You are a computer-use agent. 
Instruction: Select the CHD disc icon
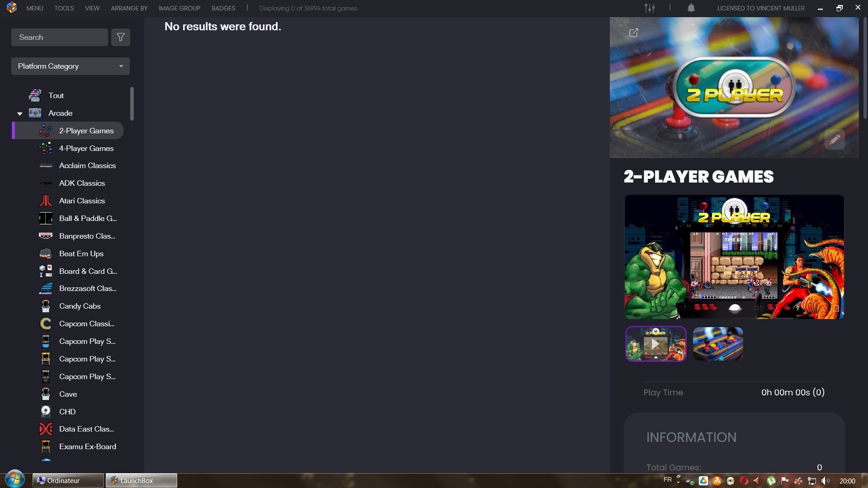(46, 412)
